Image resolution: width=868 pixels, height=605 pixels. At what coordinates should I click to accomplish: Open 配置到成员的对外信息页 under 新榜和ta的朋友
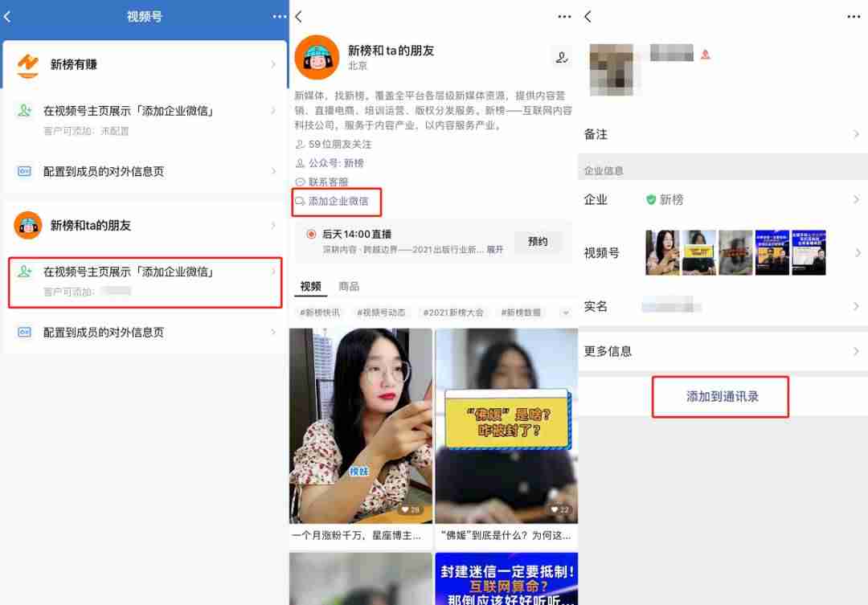click(x=145, y=332)
